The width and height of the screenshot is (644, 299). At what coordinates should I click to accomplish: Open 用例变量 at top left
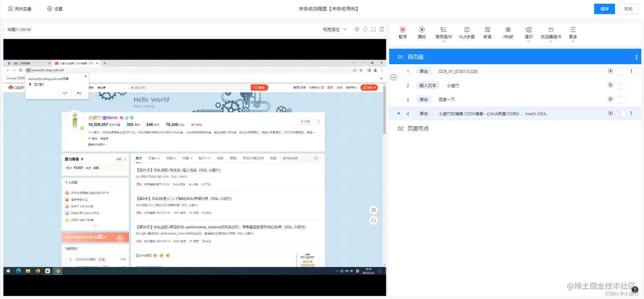(20, 9)
